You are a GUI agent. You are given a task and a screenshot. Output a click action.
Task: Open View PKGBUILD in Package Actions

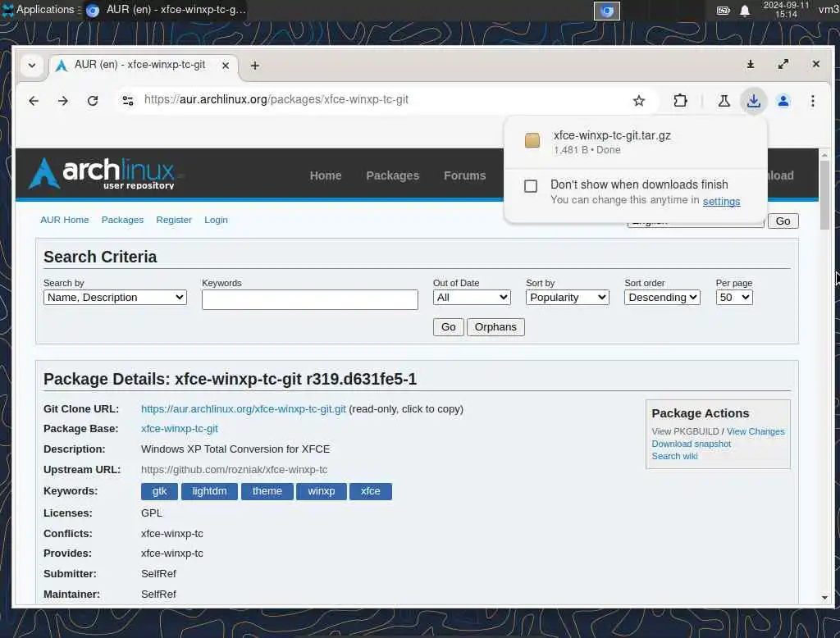pos(685,431)
